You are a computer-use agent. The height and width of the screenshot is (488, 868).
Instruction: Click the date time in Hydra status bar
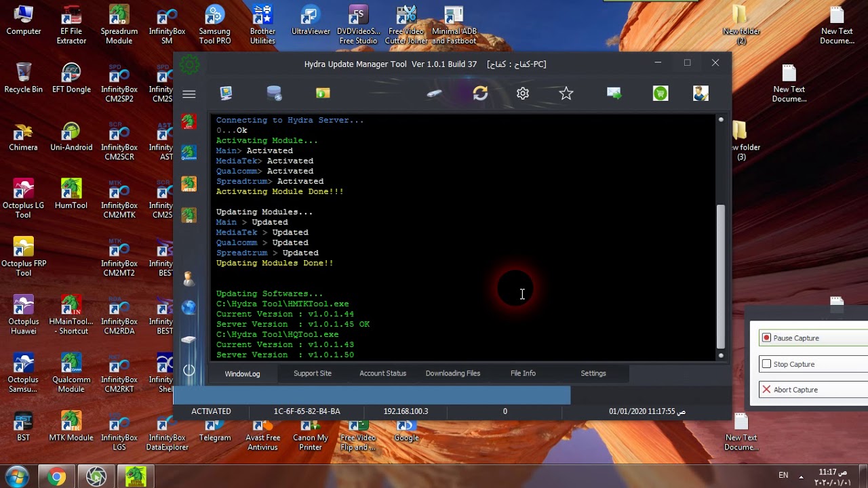click(647, 411)
